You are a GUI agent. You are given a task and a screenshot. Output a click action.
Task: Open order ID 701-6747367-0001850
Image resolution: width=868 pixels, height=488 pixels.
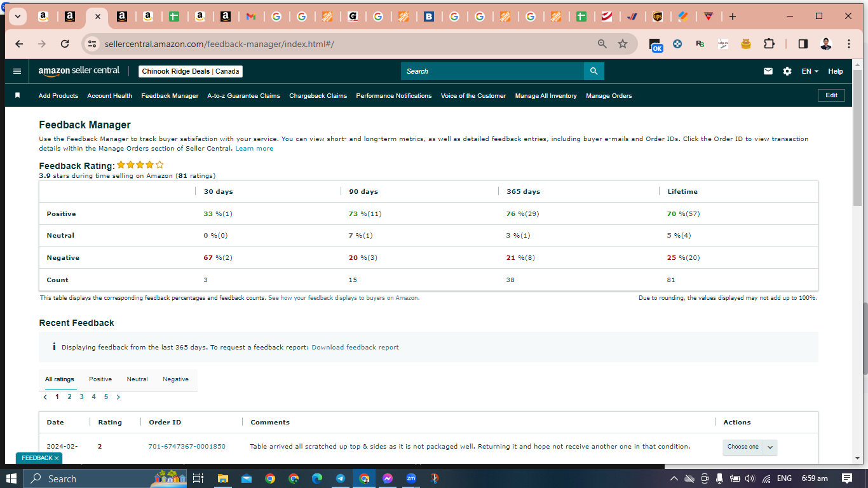187,447
